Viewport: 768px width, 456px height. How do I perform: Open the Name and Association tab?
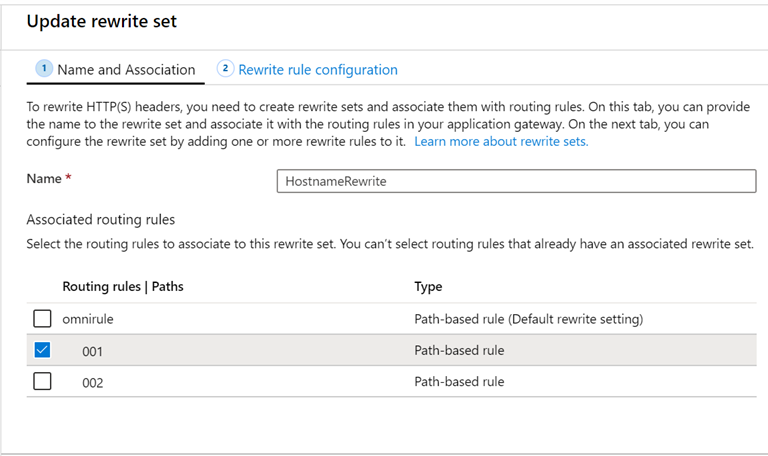coord(126,70)
